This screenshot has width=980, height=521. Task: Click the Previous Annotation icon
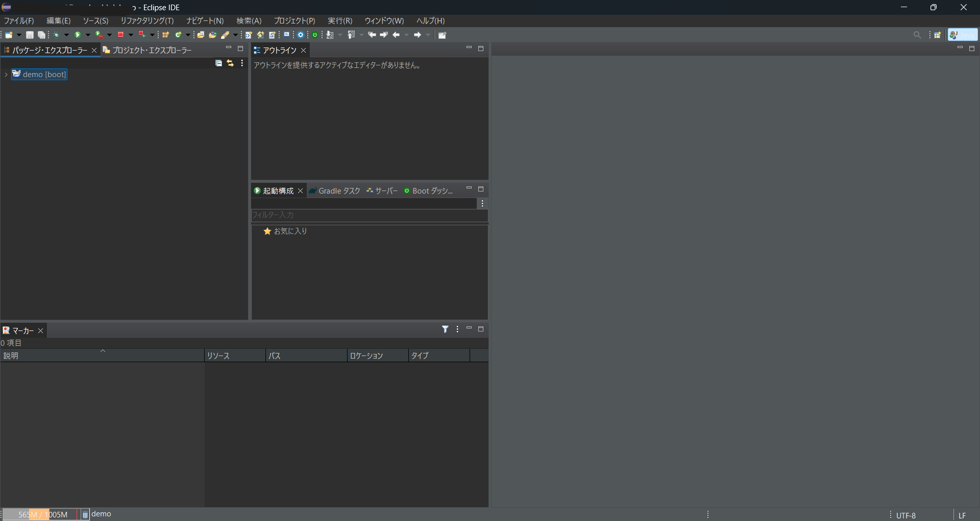point(352,35)
